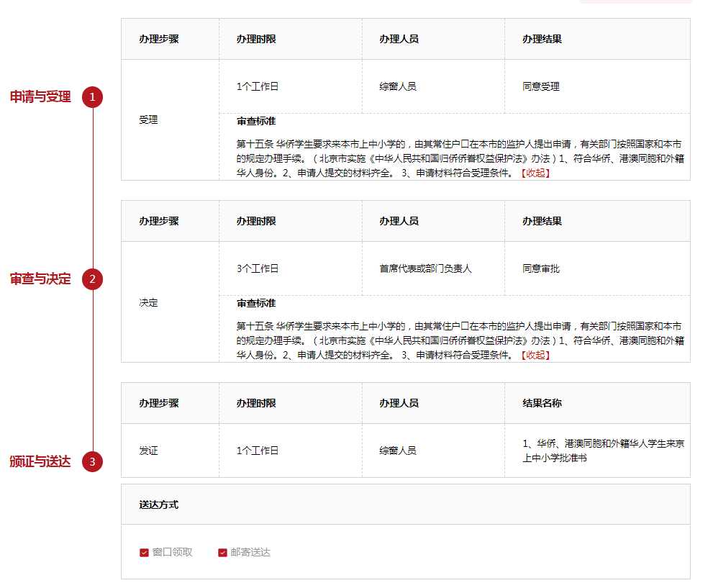Click the 结果名称 column header
The height and width of the screenshot is (588, 713).
point(542,403)
